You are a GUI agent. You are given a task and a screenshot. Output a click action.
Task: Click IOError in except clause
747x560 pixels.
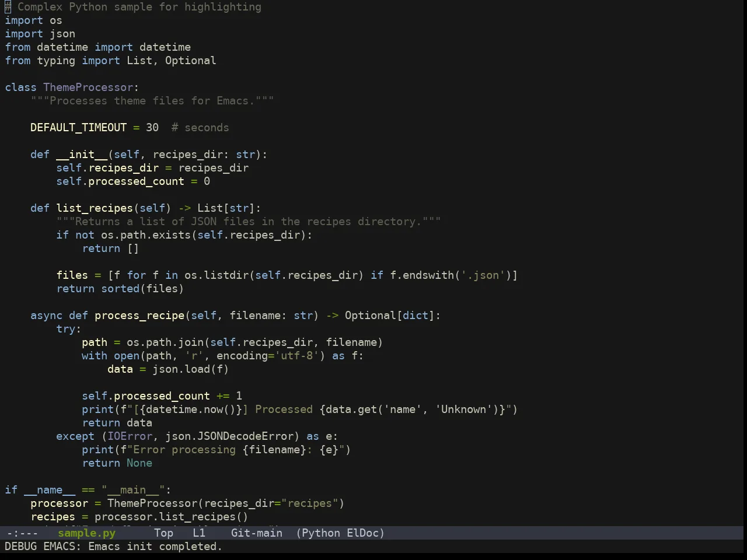130,436
